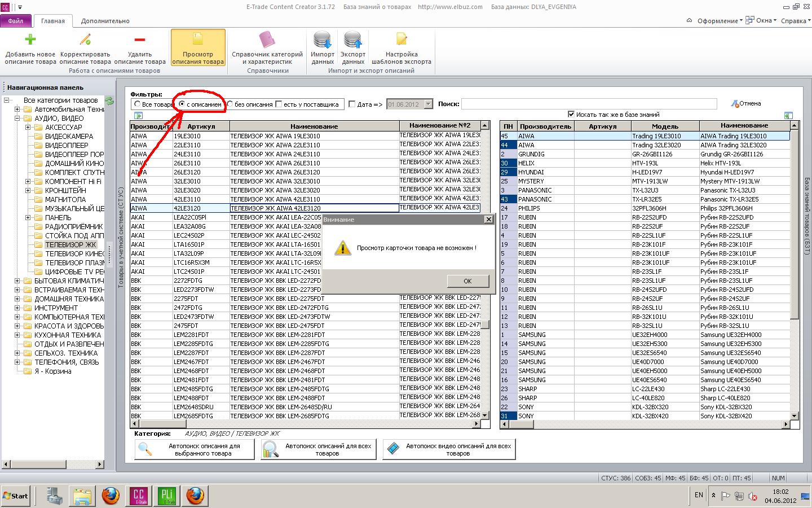Expand Автомобильная Техника category
812x508 pixels.
click(x=17, y=110)
